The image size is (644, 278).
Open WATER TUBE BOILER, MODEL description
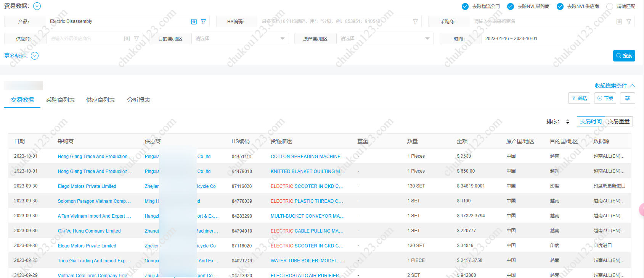[x=307, y=261]
